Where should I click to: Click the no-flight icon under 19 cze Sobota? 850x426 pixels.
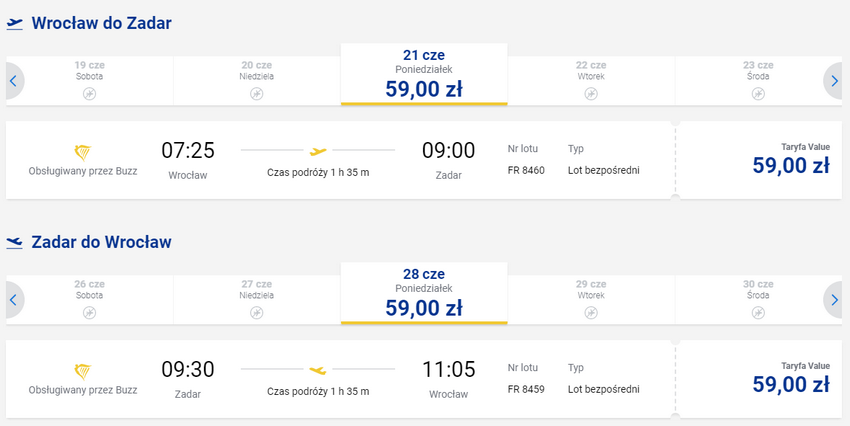click(x=89, y=94)
